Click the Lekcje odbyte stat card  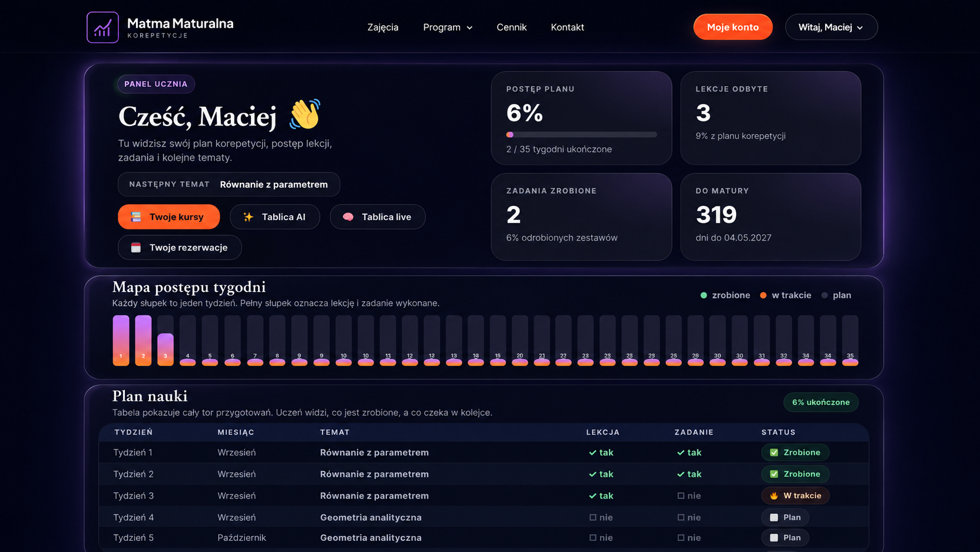771,118
